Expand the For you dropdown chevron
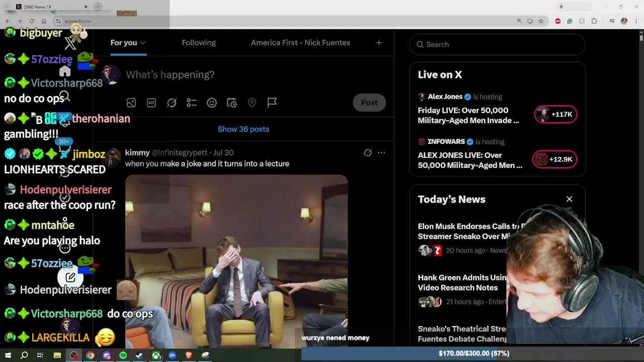 point(143,43)
